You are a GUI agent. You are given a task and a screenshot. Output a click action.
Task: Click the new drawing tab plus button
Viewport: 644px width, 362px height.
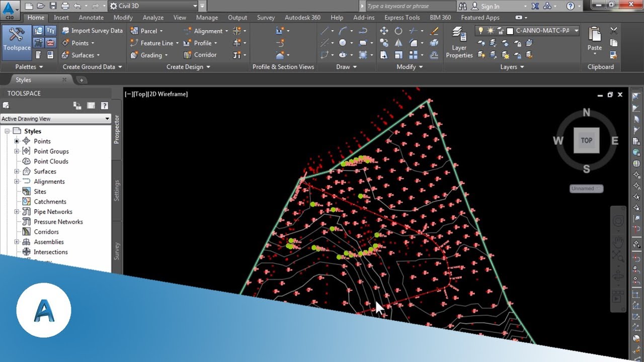82,80
